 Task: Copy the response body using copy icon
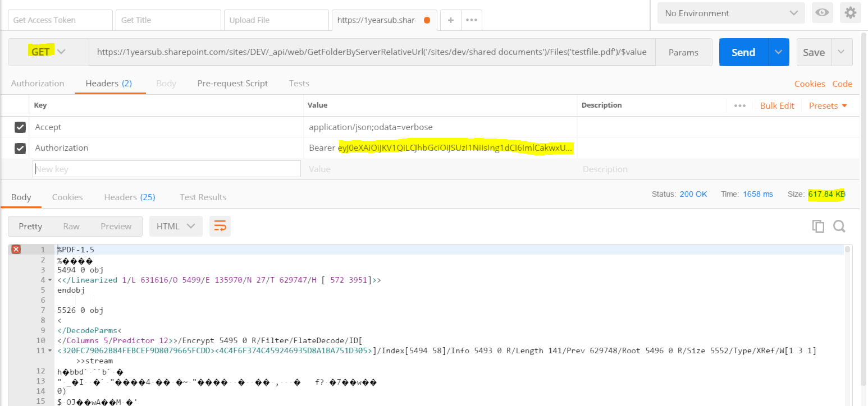coord(818,225)
